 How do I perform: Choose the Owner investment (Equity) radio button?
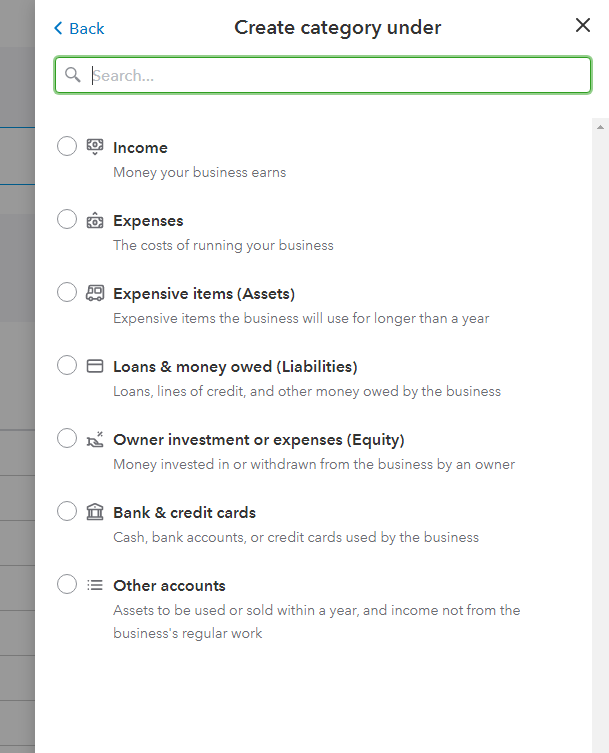click(x=67, y=438)
